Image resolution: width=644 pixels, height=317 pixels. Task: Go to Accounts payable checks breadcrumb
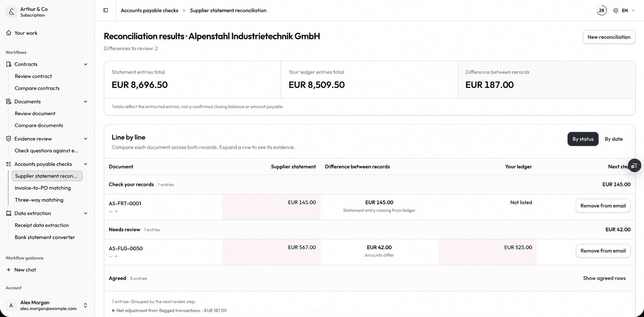(149, 10)
